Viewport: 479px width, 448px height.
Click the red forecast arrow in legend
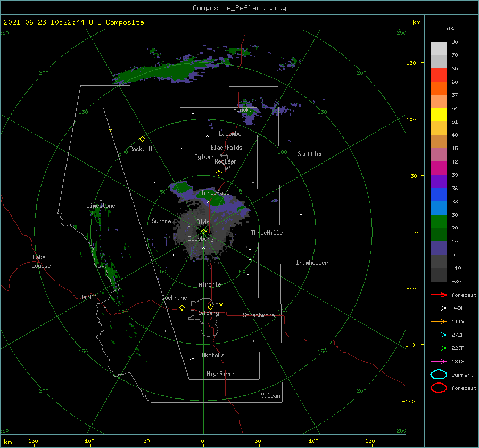coord(439,295)
